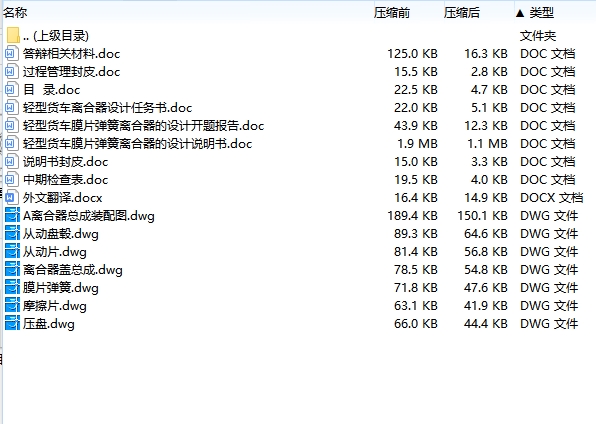The height and width of the screenshot is (424, 596).
Task: Click the DWG icon beside 从动片.dwg
Action: (x=12, y=252)
